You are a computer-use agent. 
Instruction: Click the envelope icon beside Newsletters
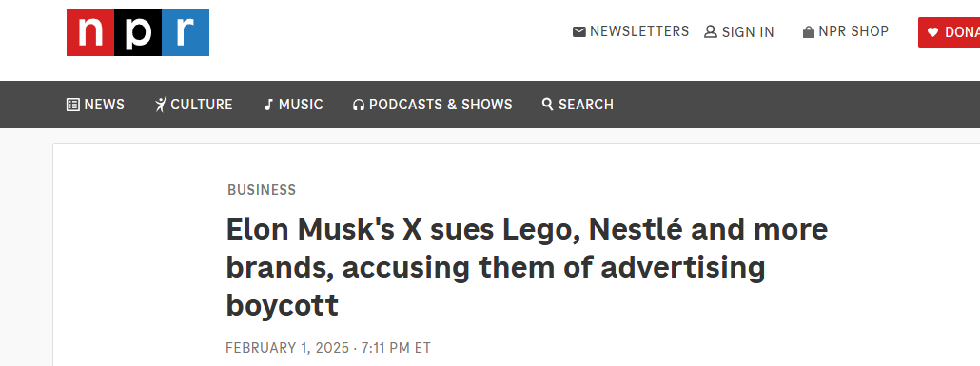(579, 32)
